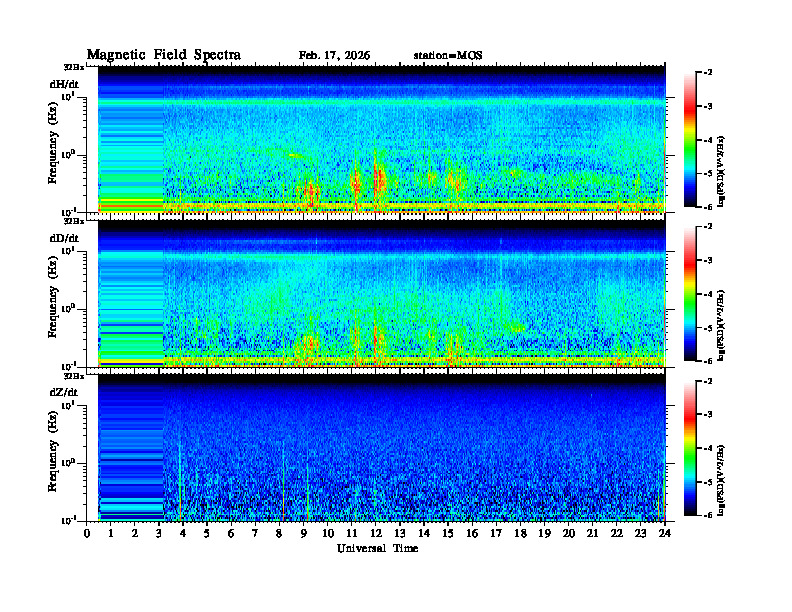Screen dimensions: 792x612
Task: Click hour tick label '19' on time axis
Action: [544, 534]
